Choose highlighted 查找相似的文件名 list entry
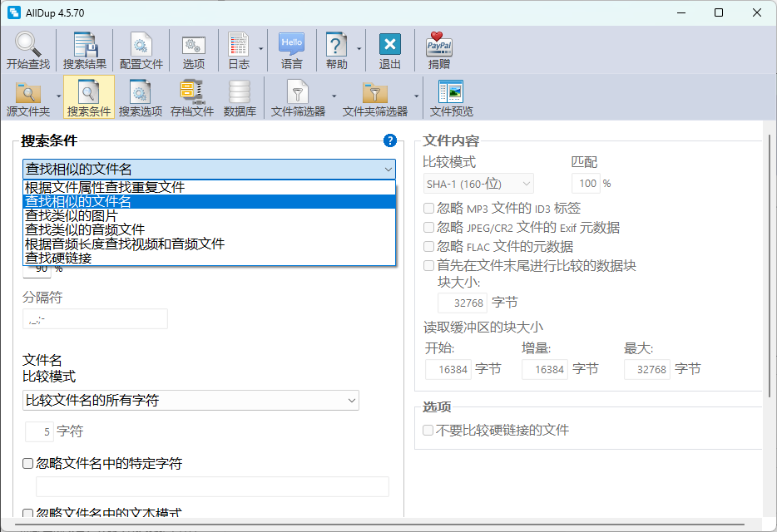 [209, 202]
